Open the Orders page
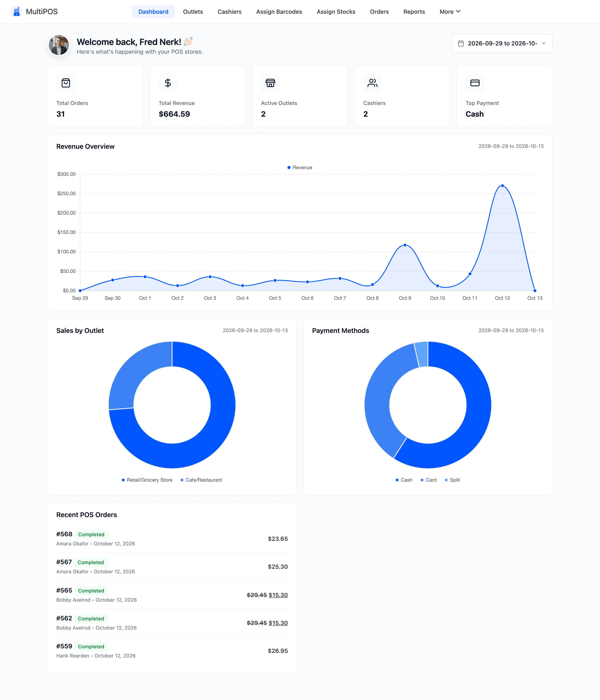This screenshot has width=600, height=700. (x=379, y=11)
